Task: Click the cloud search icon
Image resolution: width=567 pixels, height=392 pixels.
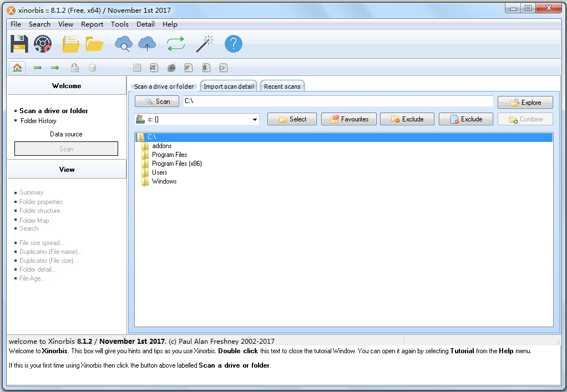Action: pyautogui.click(x=124, y=44)
